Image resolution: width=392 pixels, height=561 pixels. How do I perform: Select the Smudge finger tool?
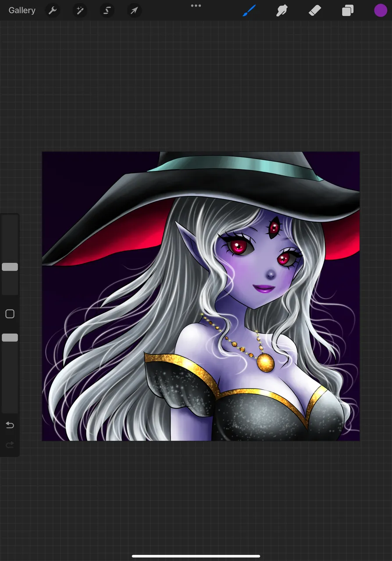tap(282, 11)
